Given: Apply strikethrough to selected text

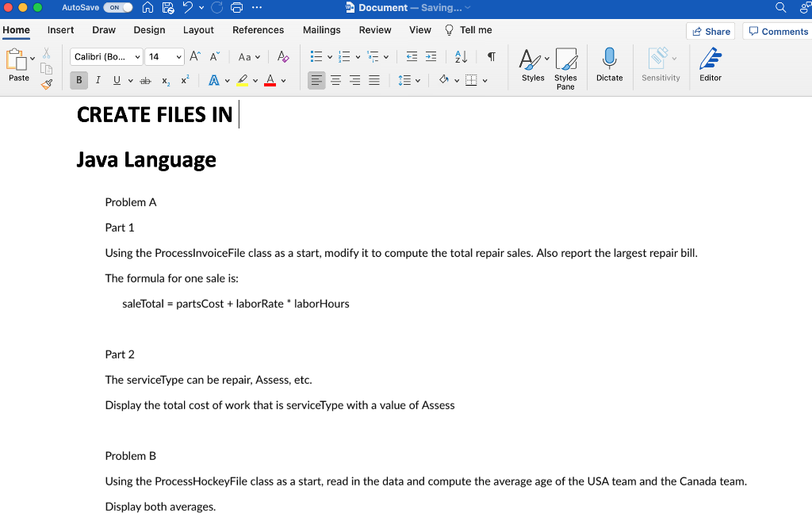Looking at the screenshot, I should point(145,80).
